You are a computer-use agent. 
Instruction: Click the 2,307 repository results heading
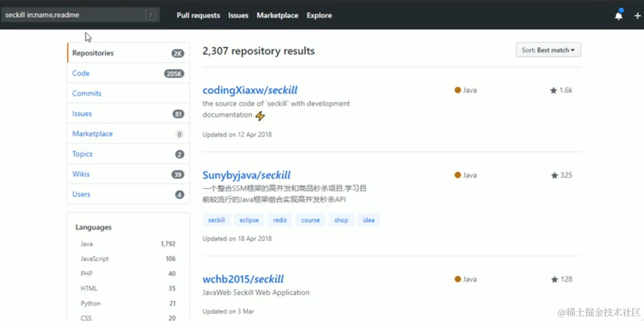pos(258,51)
